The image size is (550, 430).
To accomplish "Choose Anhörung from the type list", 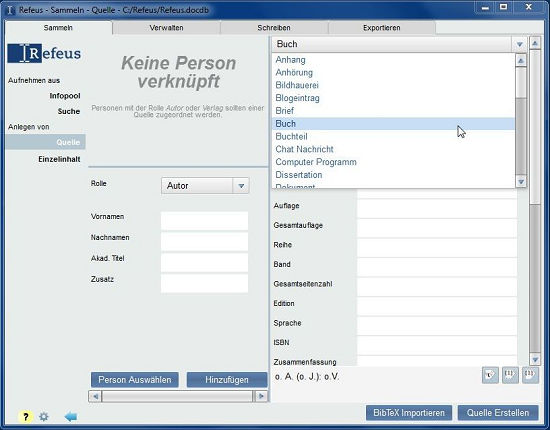I will [393, 73].
